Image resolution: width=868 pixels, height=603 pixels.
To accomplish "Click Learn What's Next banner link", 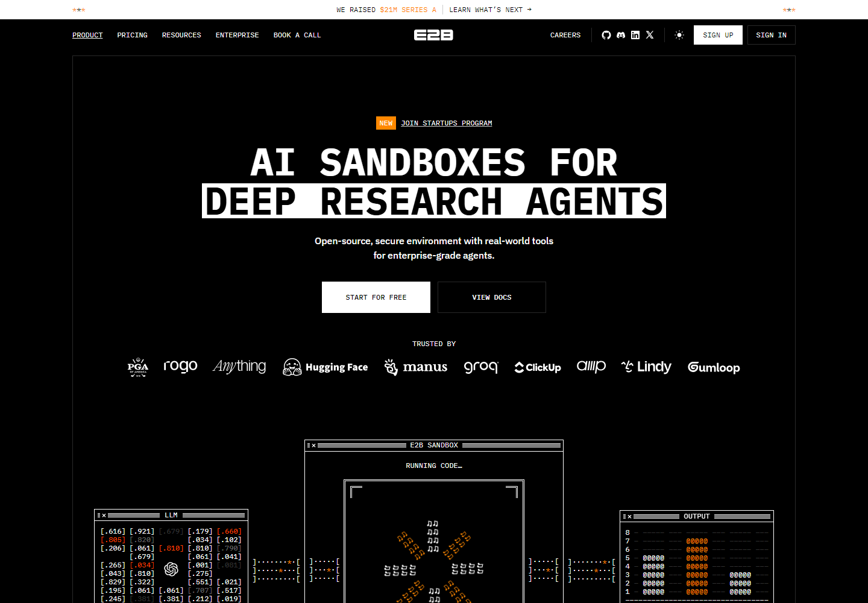I will tap(490, 10).
